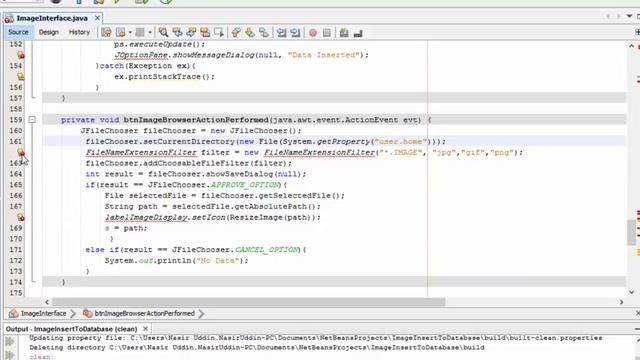The height and width of the screenshot is (360, 640).
Task: Click the Back navigation icon in editor toolbar
Action: click(x=120, y=32)
